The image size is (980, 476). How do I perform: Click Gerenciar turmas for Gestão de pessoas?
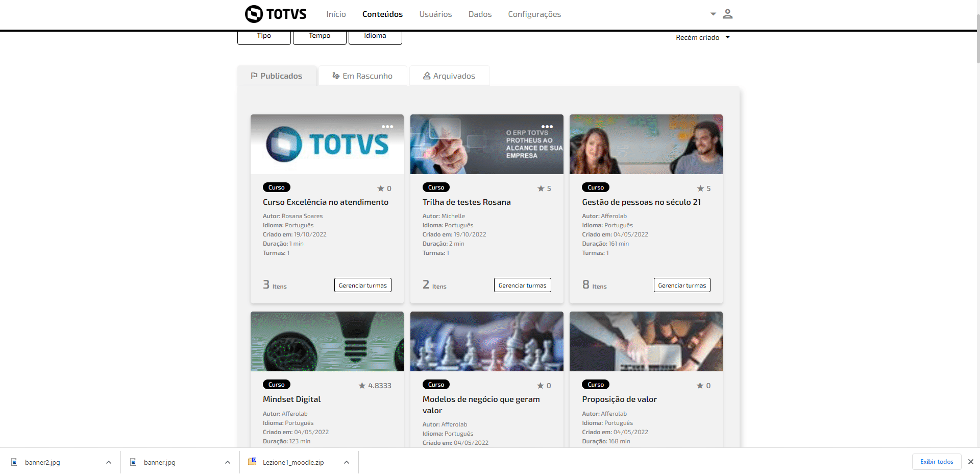[682, 285]
